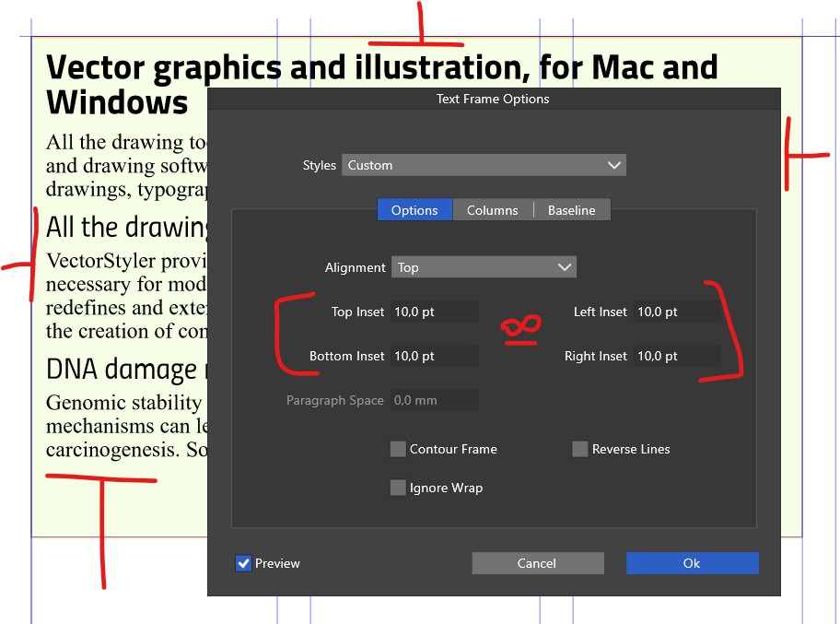Select the Options tab
Viewport: 840px width, 624px height.
(414, 210)
